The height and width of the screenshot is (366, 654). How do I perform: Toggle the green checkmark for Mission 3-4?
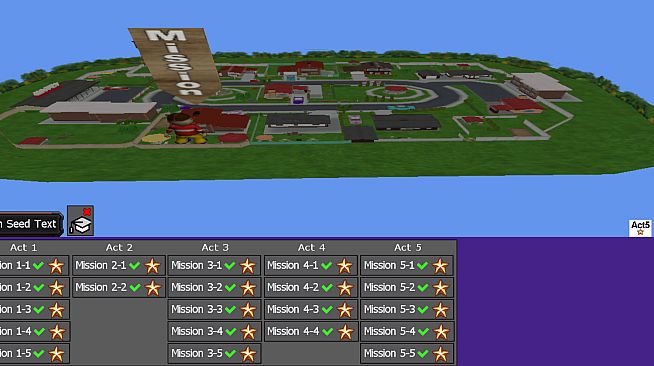[231, 332]
